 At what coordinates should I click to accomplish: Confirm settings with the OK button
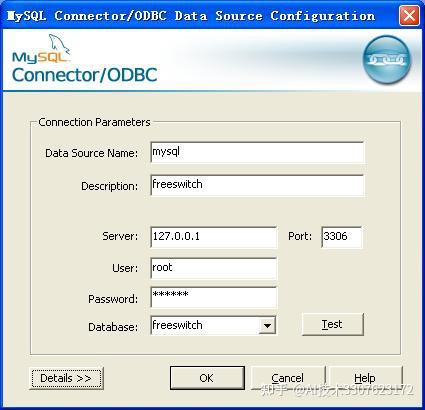[207, 378]
